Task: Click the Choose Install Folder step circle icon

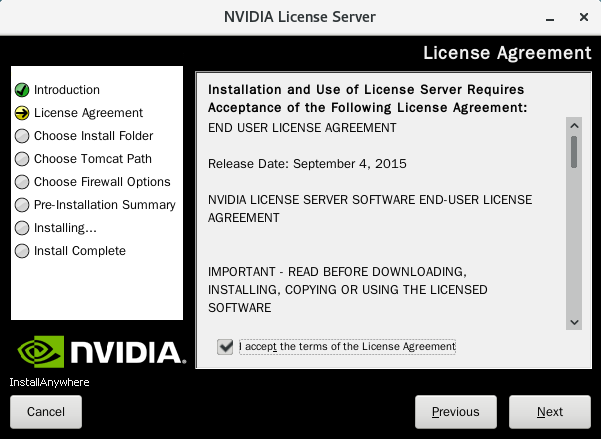Action: 22,136
